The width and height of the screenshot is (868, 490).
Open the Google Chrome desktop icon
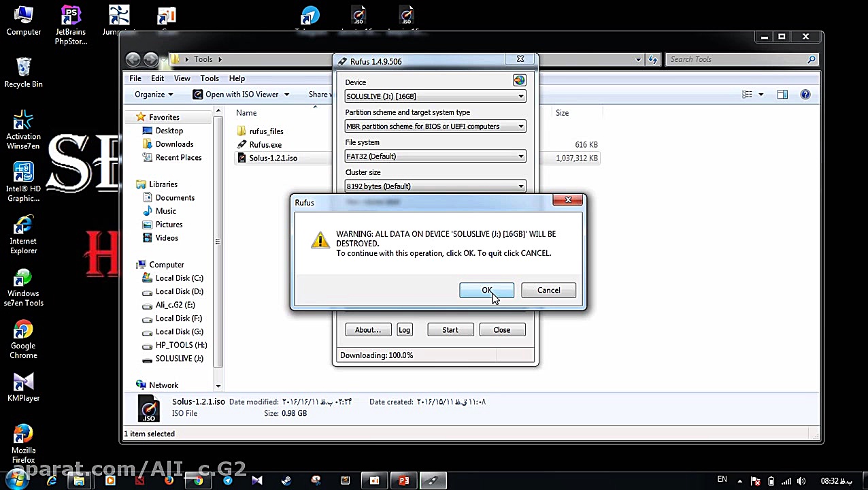point(23,340)
